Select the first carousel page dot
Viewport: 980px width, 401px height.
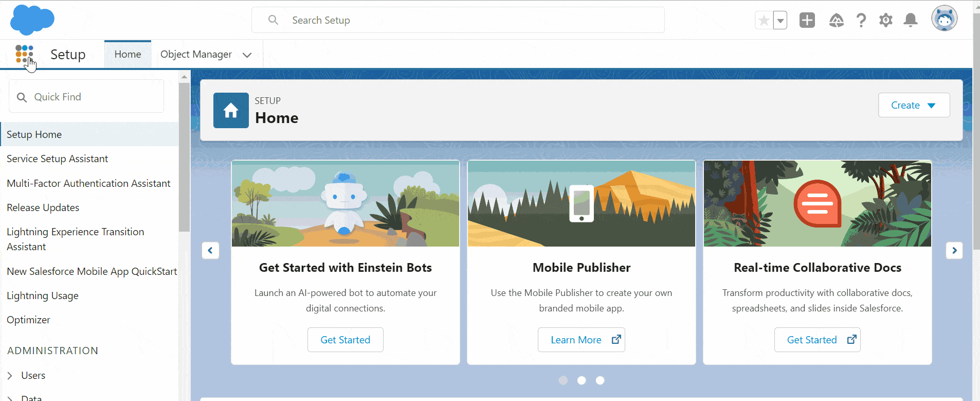click(x=563, y=380)
